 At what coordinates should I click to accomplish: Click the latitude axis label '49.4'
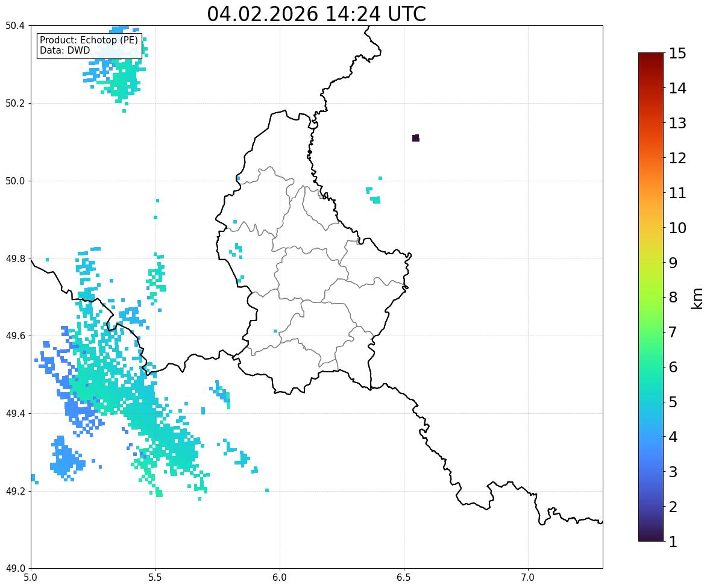[x=15, y=414]
